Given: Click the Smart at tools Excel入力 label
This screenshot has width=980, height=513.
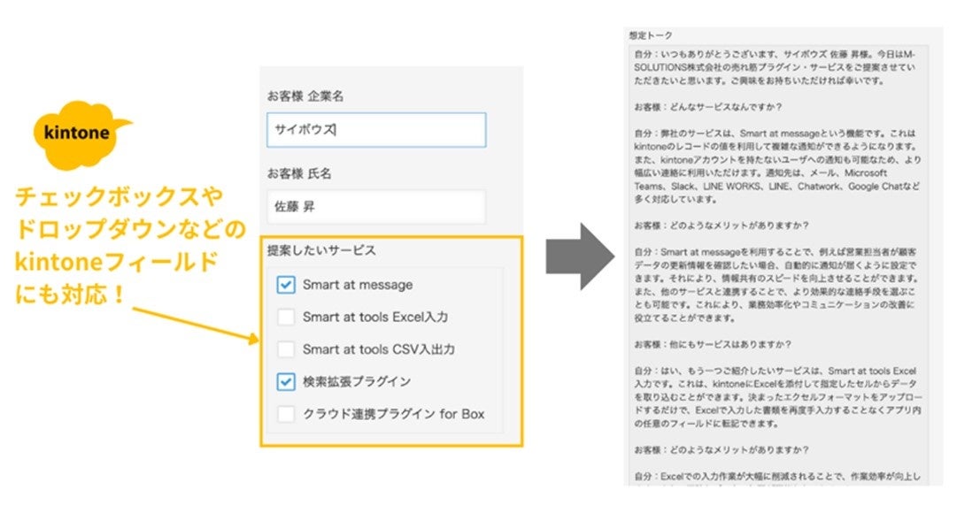Looking at the screenshot, I should pos(375,317).
